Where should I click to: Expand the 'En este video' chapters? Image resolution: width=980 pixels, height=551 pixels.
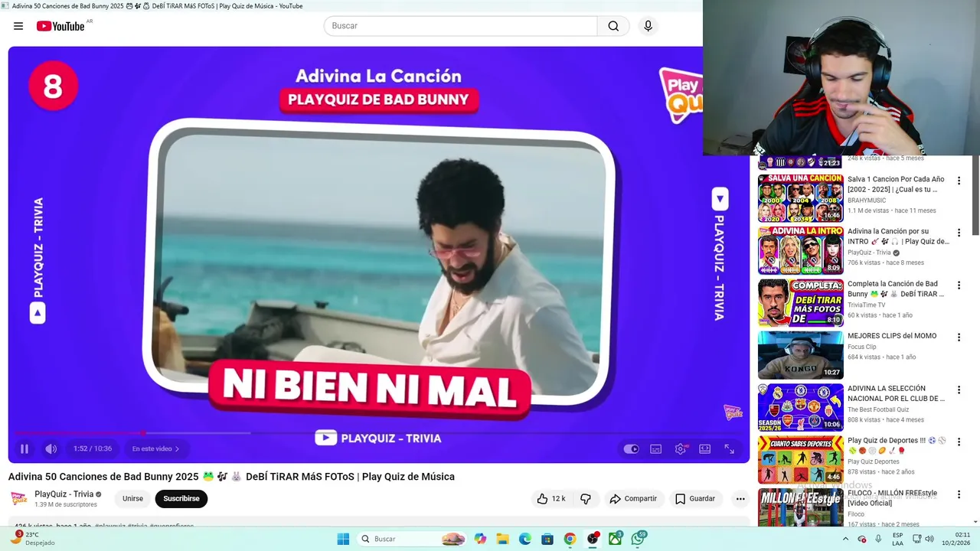tap(155, 449)
